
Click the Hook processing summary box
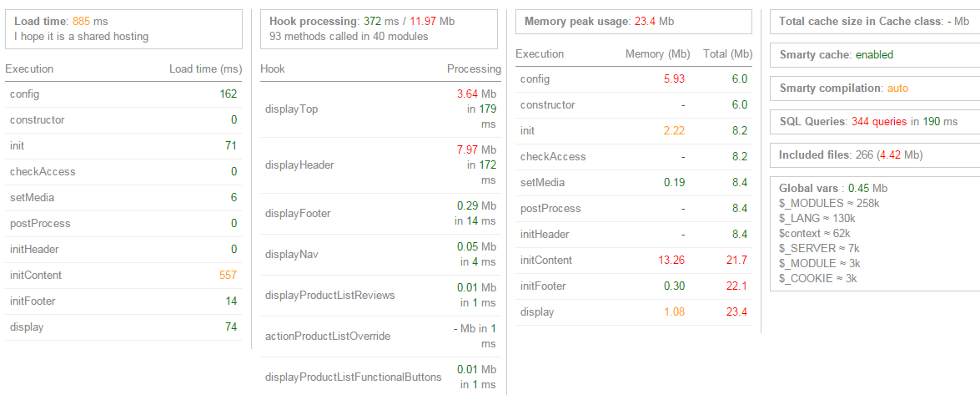(379, 28)
